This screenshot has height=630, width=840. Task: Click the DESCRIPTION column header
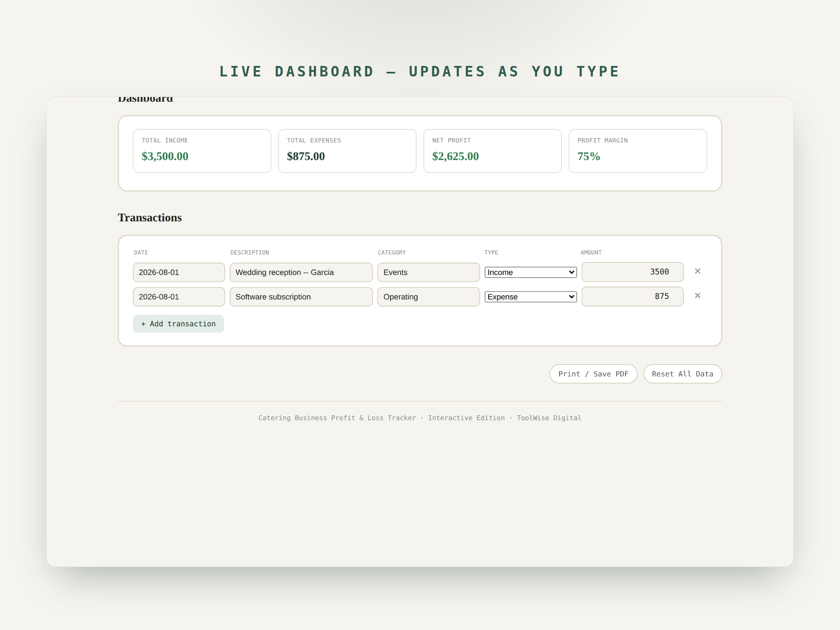click(249, 252)
